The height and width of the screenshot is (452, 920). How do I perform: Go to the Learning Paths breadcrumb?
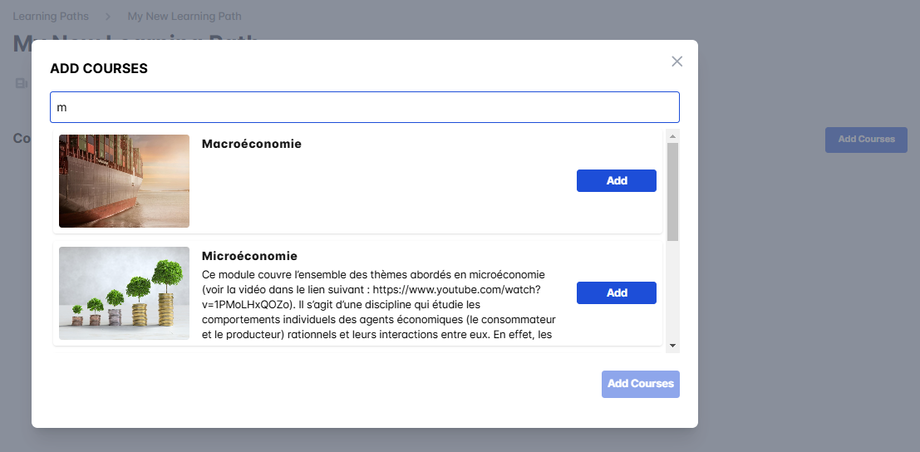[51, 16]
